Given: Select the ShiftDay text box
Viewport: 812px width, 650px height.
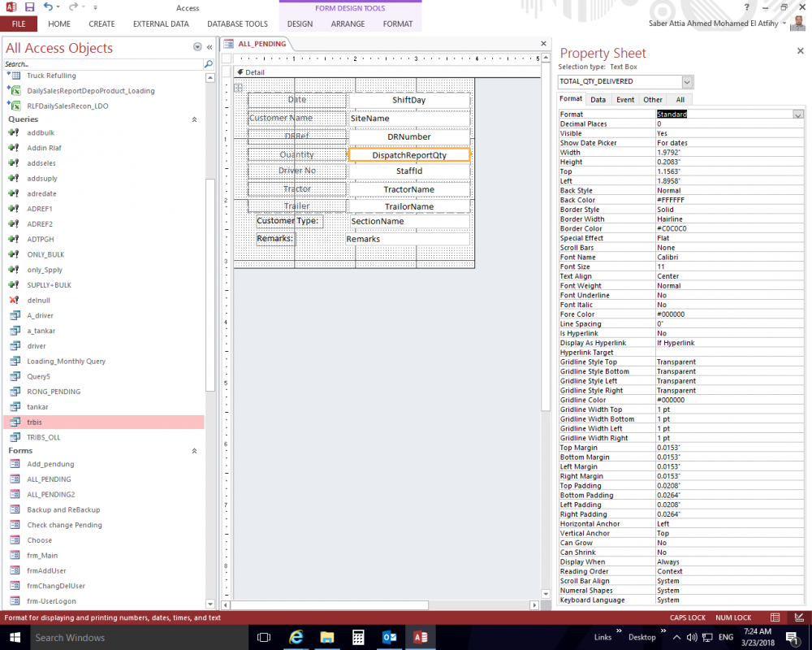Looking at the screenshot, I should 409,100.
